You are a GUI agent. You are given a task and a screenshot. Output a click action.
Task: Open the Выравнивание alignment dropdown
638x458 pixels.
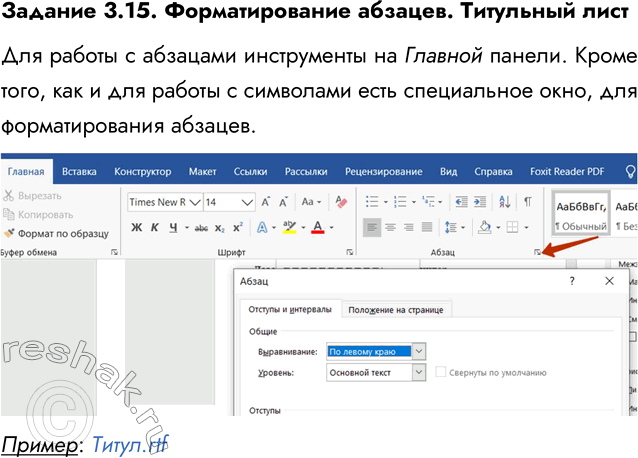pos(419,350)
